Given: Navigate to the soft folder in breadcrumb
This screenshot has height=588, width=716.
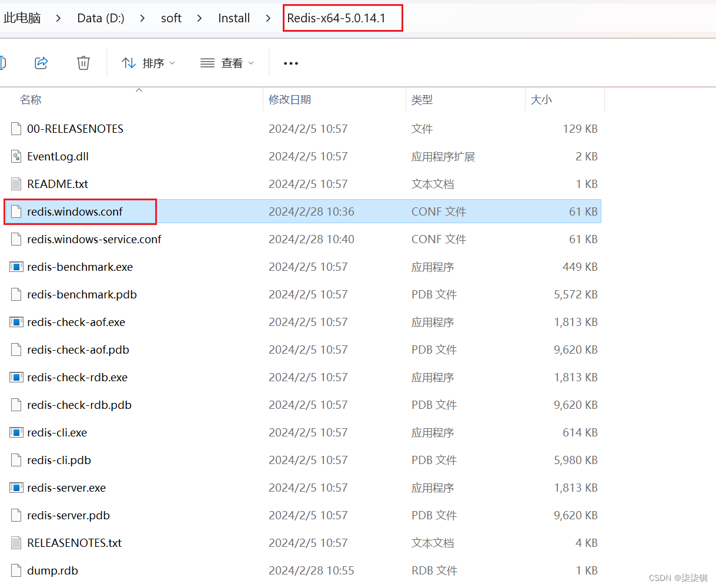Looking at the screenshot, I should point(171,18).
